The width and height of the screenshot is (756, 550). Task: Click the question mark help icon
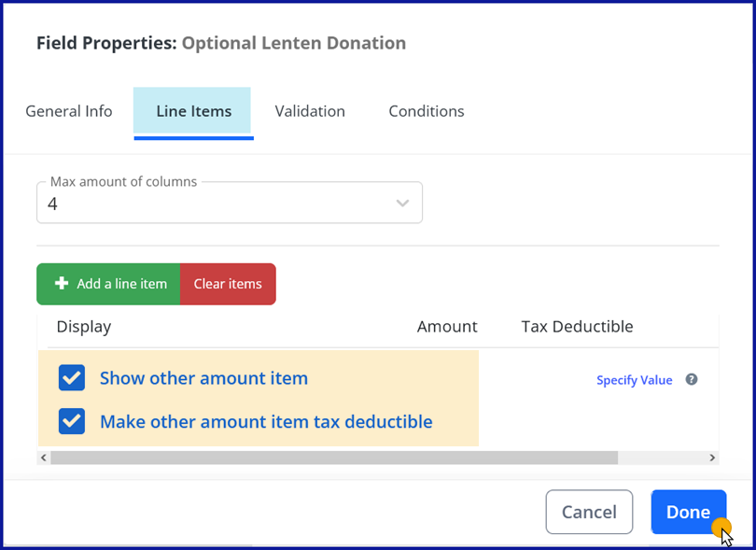coord(692,379)
